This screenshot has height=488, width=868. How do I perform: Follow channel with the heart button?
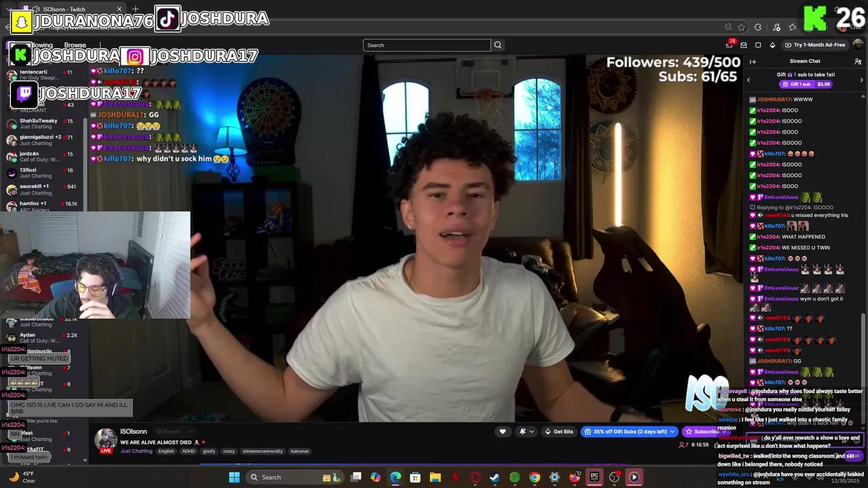[502, 432]
